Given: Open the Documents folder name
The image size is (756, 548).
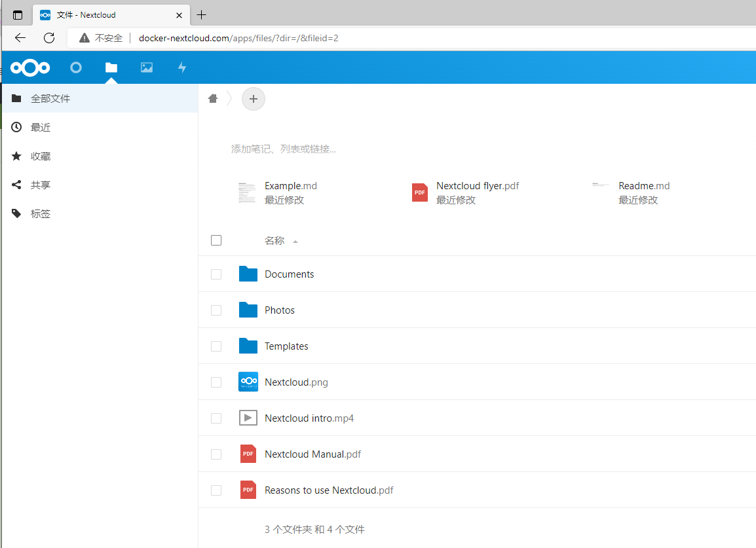Looking at the screenshot, I should click(290, 274).
